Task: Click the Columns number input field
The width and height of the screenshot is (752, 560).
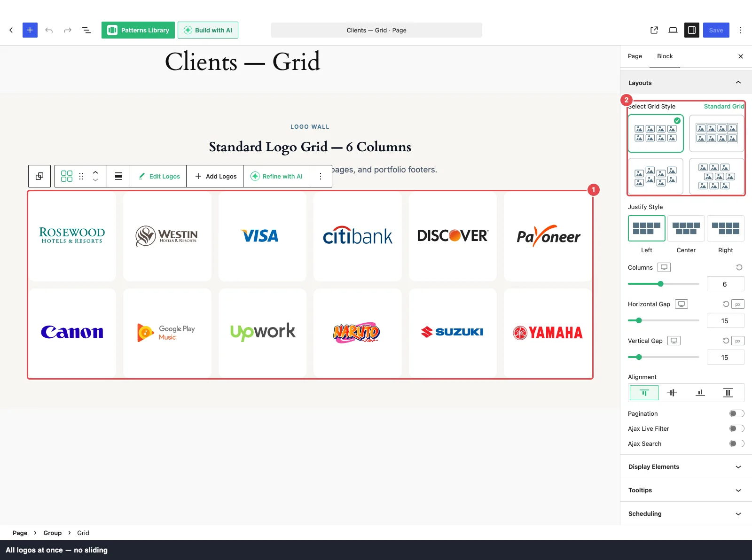Action: point(726,284)
